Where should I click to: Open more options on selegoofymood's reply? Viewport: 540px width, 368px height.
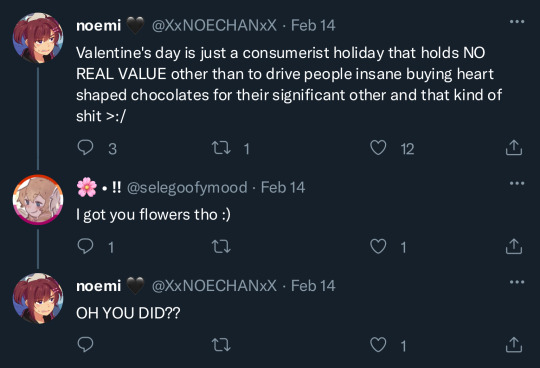(x=517, y=183)
